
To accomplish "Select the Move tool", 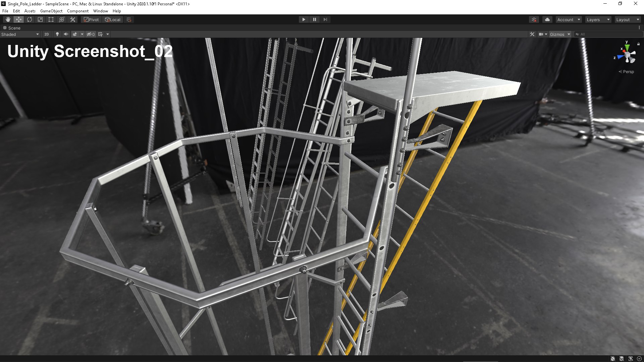I will click(19, 19).
